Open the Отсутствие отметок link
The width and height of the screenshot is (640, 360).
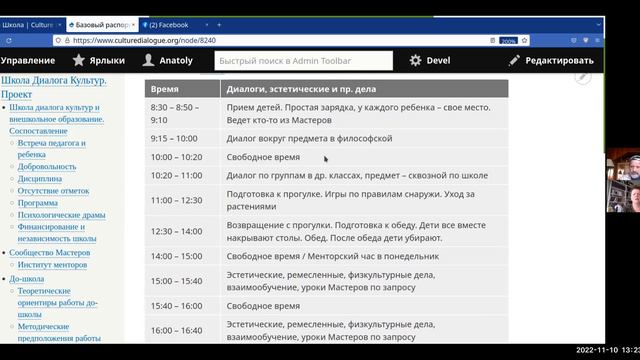click(x=53, y=191)
